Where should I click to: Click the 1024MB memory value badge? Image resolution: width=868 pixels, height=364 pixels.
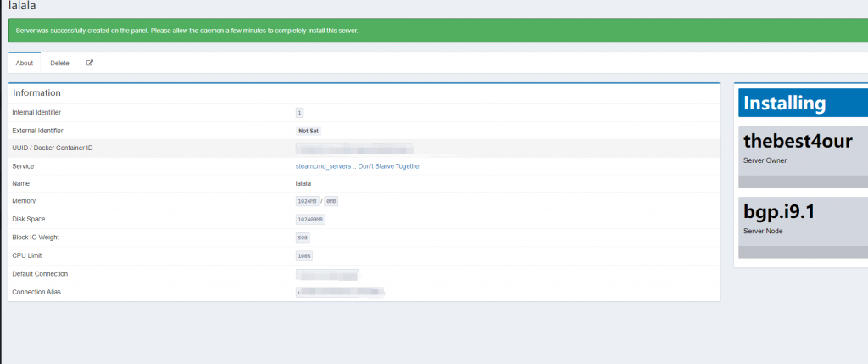tap(306, 201)
